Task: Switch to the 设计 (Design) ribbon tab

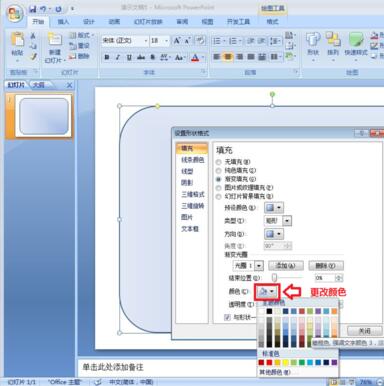Action: (x=88, y=22)
